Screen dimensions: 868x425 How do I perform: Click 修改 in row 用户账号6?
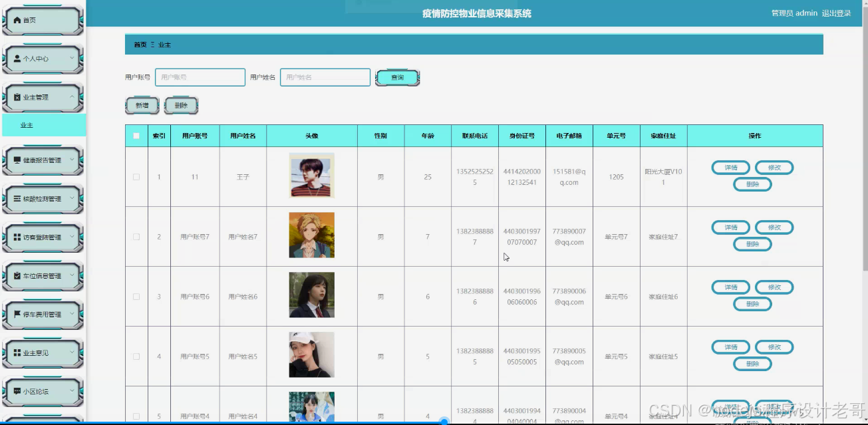774,287
